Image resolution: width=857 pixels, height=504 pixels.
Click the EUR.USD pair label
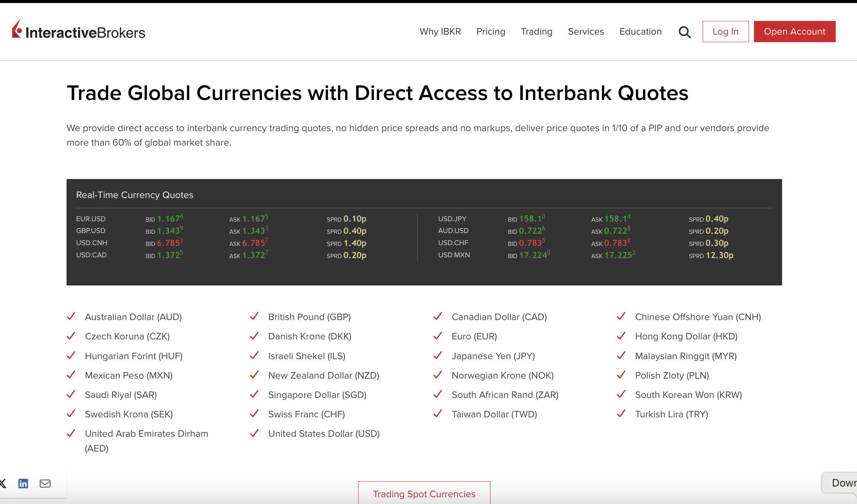pyautogui.click(x=91, y=219)
